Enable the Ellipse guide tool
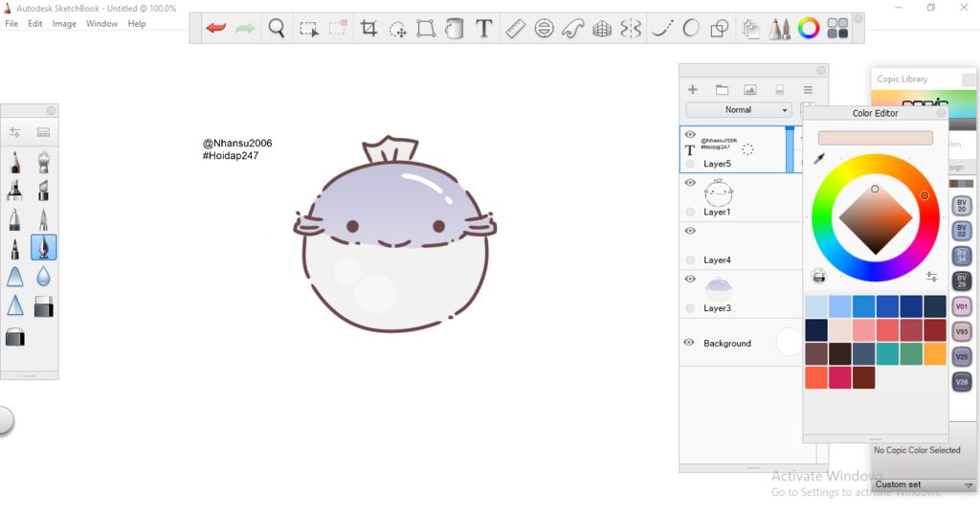This screenshot has width=980, height=516. point(544,28)
